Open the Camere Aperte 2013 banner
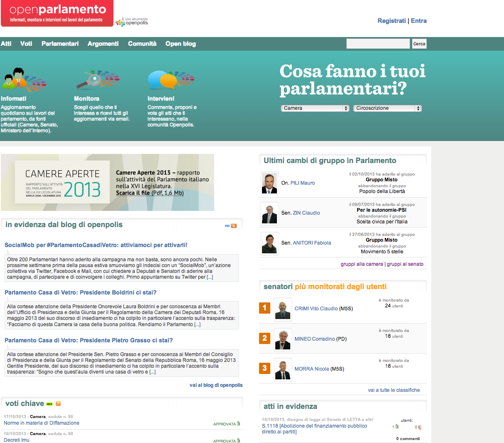504x443 pixels. coord(107,182)
